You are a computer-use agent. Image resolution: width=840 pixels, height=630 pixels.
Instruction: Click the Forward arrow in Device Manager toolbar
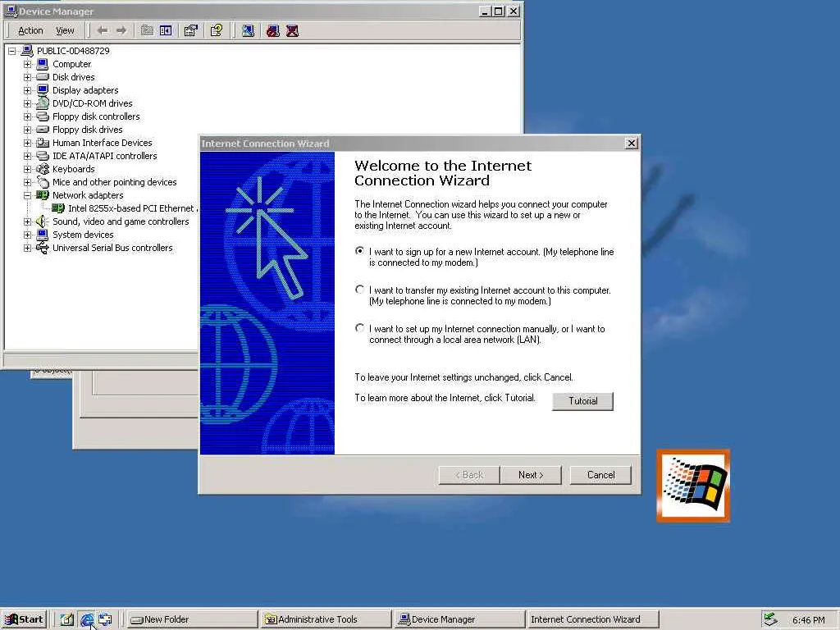(121, 30)
